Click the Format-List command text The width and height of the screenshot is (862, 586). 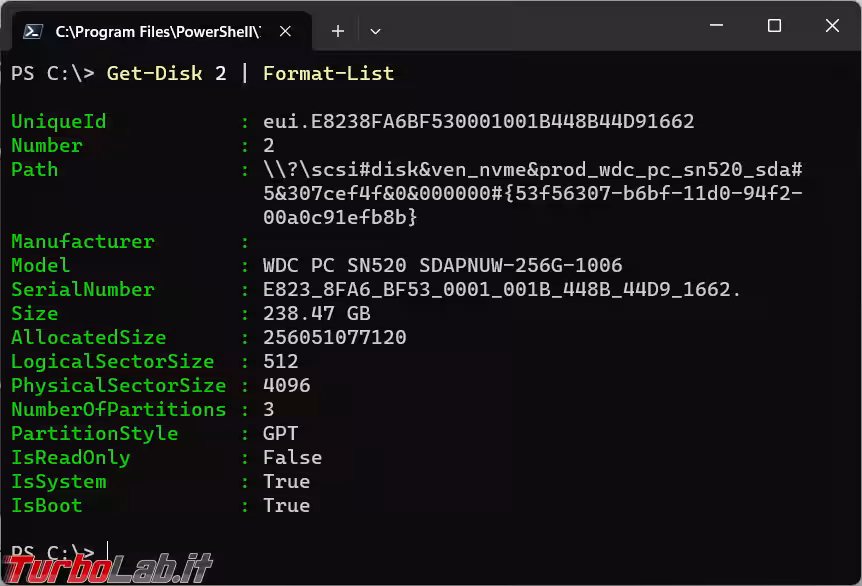[x=328, y=73]
